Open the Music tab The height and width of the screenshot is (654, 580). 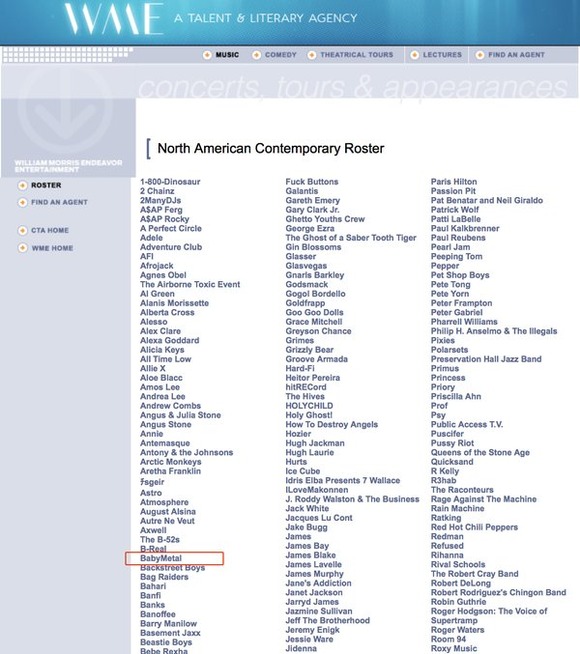227,55
